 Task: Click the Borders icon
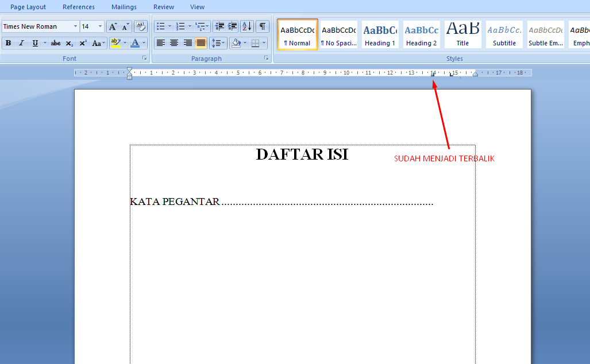256,43
